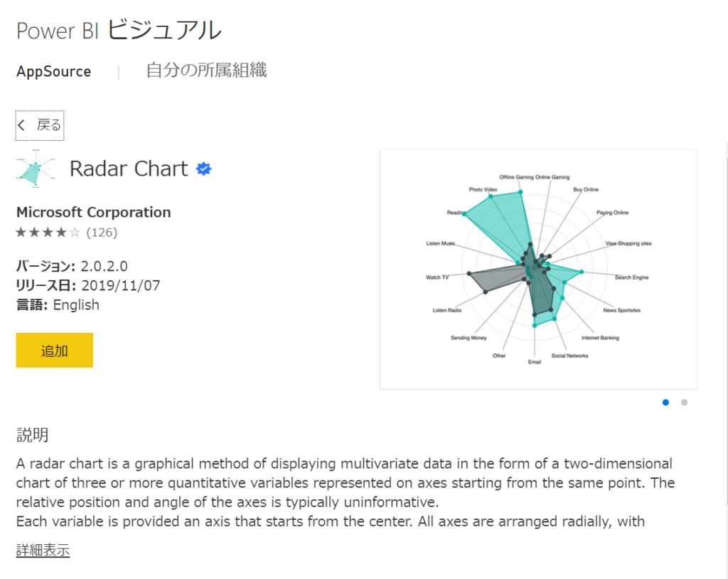Click the empty fifth rating star

(75, 232)
